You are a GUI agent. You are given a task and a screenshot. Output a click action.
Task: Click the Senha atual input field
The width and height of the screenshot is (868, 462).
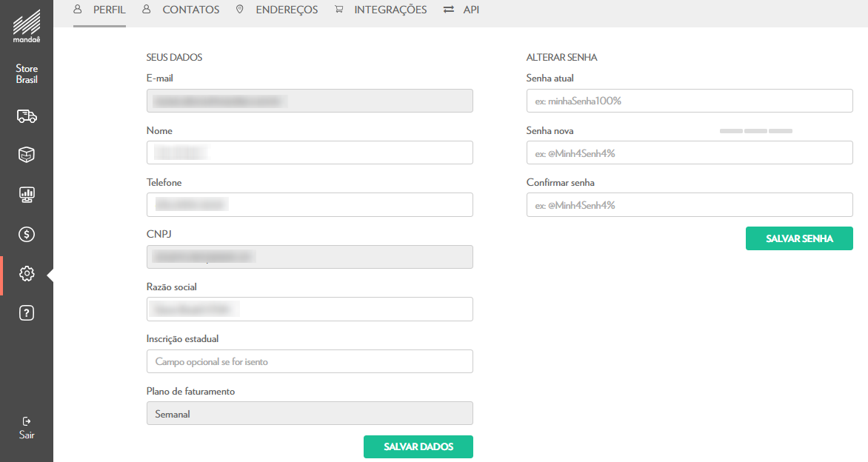pos(690,101)
